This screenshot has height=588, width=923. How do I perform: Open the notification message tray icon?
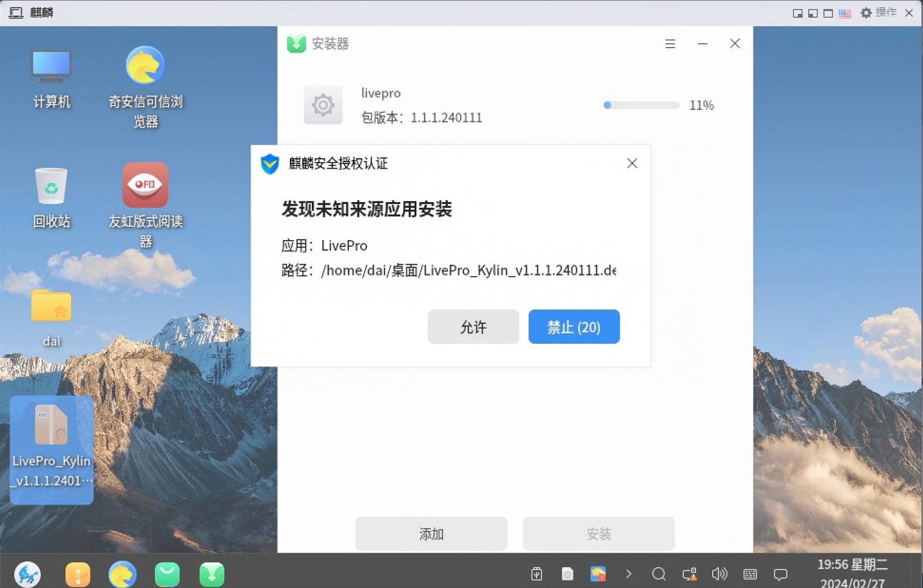[x=780, y=574]
